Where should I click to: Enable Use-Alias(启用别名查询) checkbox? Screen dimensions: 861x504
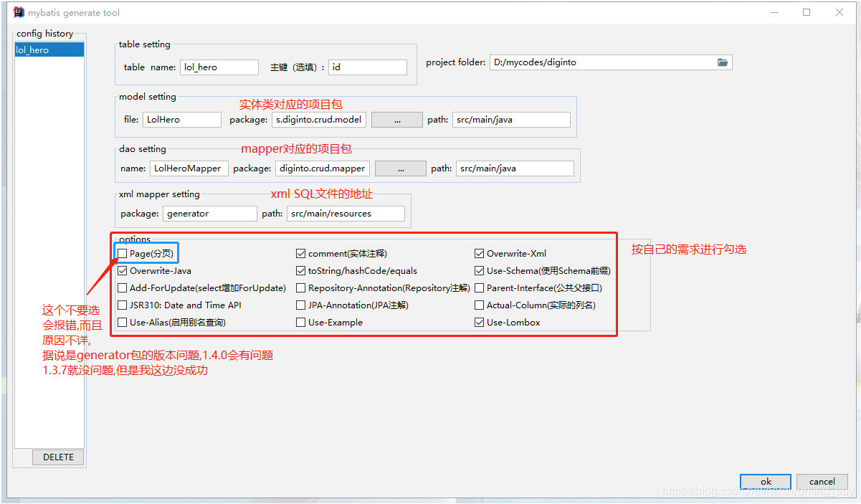click(123, 323)
